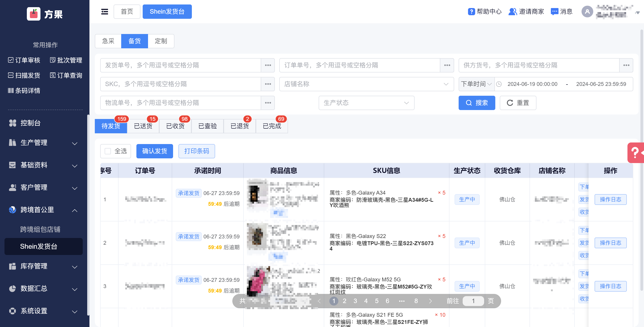Collapse the sidebar with the hamburger icon
Screen dimensions: 644x327
[x=104, y=11]
